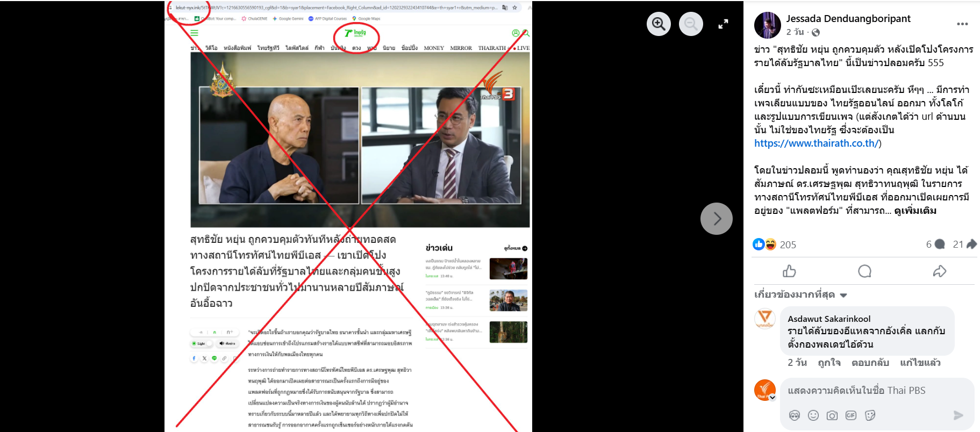
Task: Open Asdawut Sakarinkool's name link
Action: 829,319
